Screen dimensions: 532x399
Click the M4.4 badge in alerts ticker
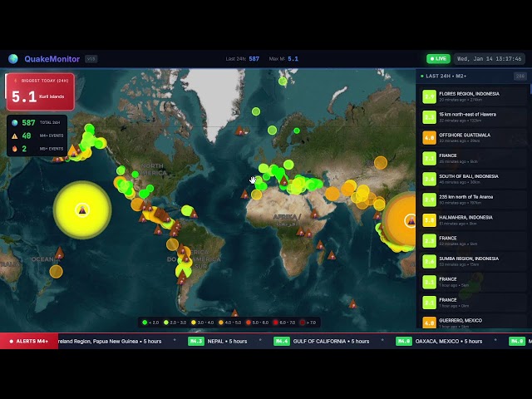(282, 342)
